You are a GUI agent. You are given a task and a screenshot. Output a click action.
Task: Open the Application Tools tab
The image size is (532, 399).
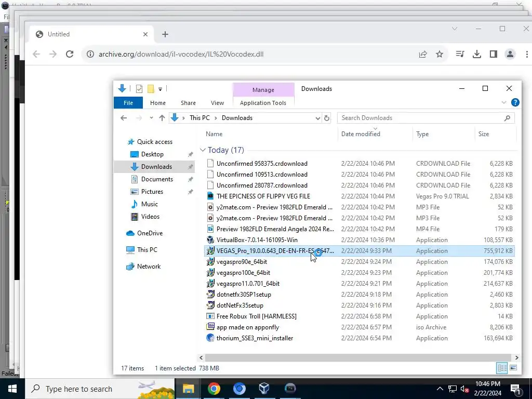[x=263, y=103]
